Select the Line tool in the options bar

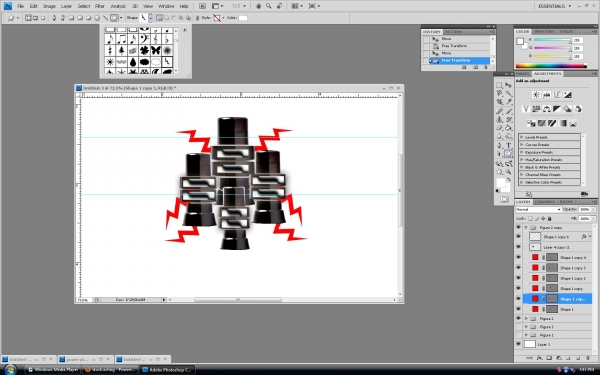tap(105, 18)
